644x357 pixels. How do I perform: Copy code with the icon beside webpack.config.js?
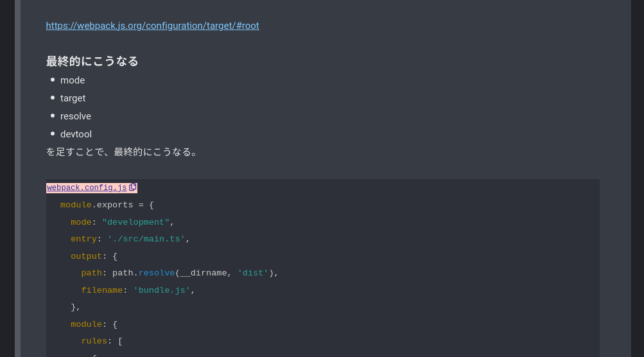133,187
